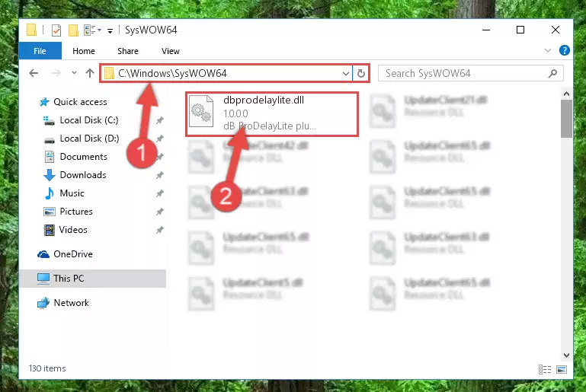
Task: Expand the ribbon with the chevron
Action: [547, 50]
